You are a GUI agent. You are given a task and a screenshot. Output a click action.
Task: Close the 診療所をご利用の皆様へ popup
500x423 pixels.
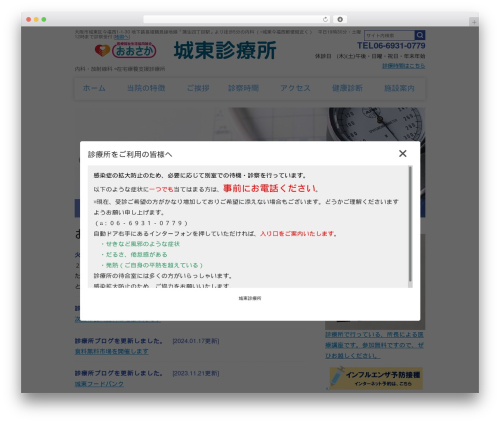[403, 153]
